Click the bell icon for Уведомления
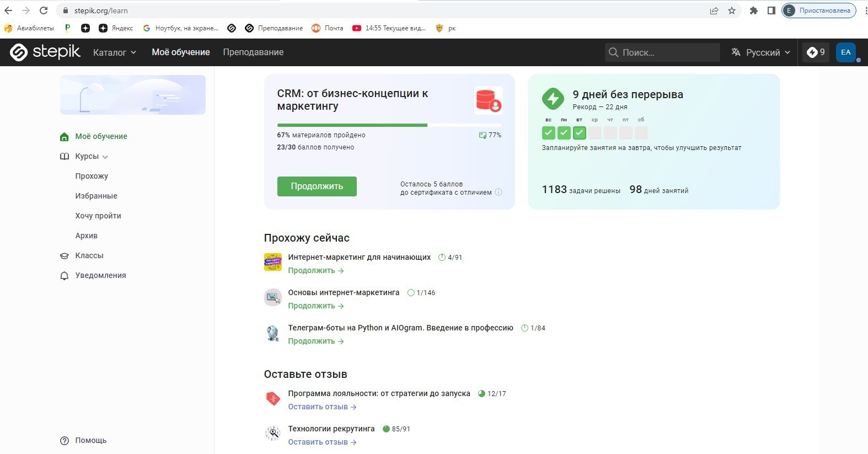 (x=65, y=276)
